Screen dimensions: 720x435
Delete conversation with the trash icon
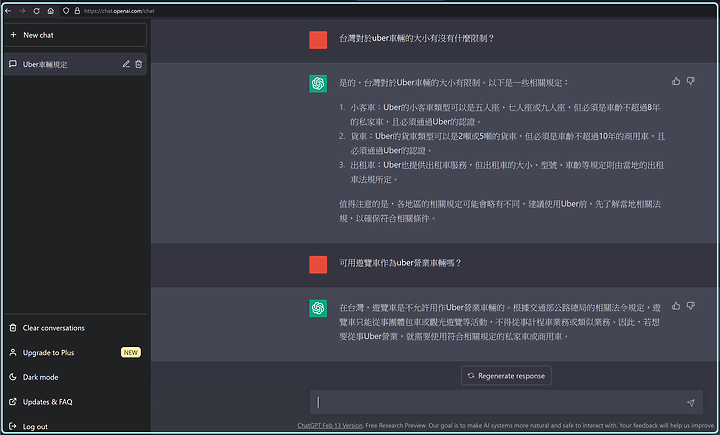139,64
